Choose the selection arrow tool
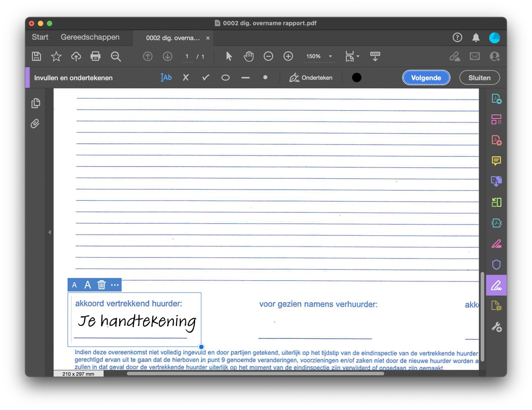This screenshot has height=410, width=532. point(229,56)
